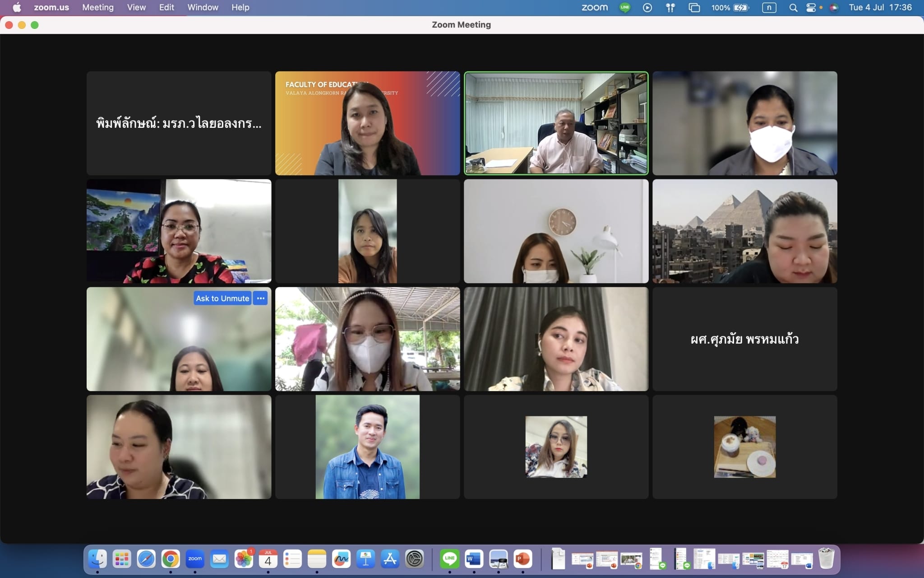Open Zoom app in the Dock
The height and width of the screenshot is (578, 924).
pos(195,559)
